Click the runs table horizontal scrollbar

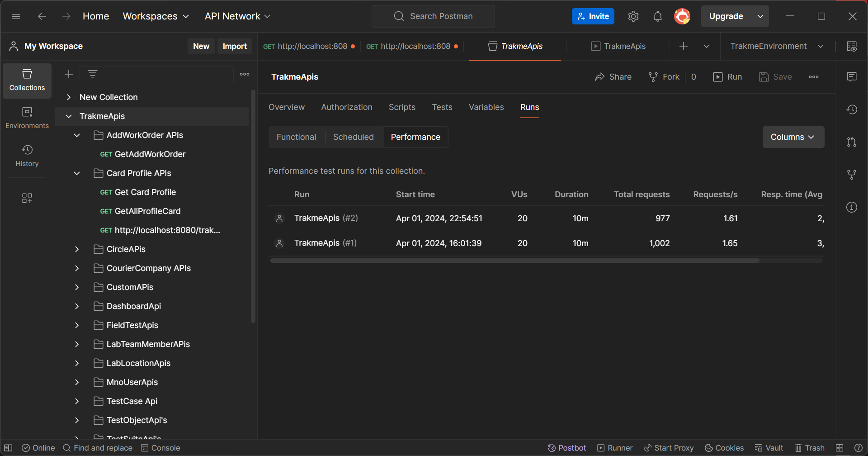[514, 261]
